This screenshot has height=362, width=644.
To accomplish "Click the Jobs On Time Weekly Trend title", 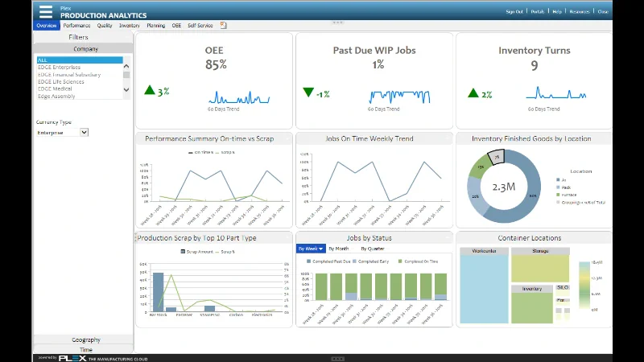I will click(x=369, y=138).
